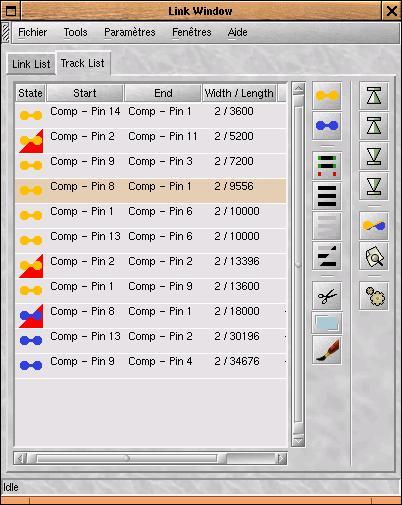
Task: Switch to the Link List tab
Action: (x=31, y=64)
